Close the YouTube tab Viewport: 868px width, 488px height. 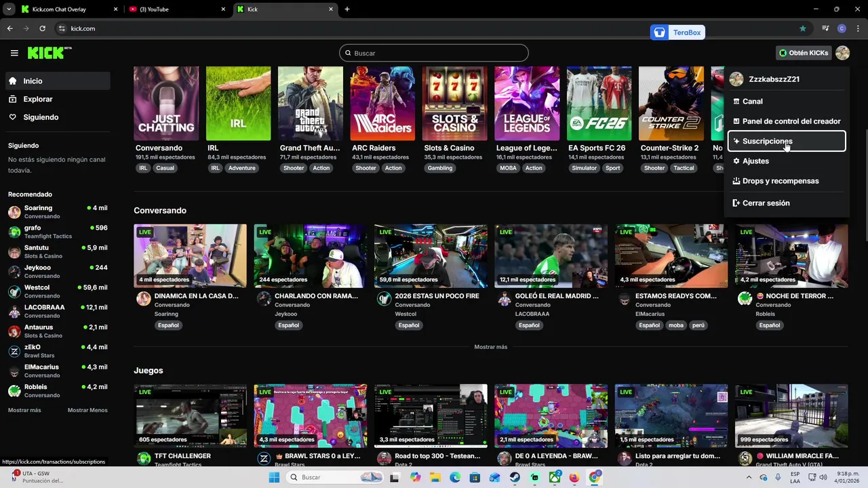pos(223,9)
